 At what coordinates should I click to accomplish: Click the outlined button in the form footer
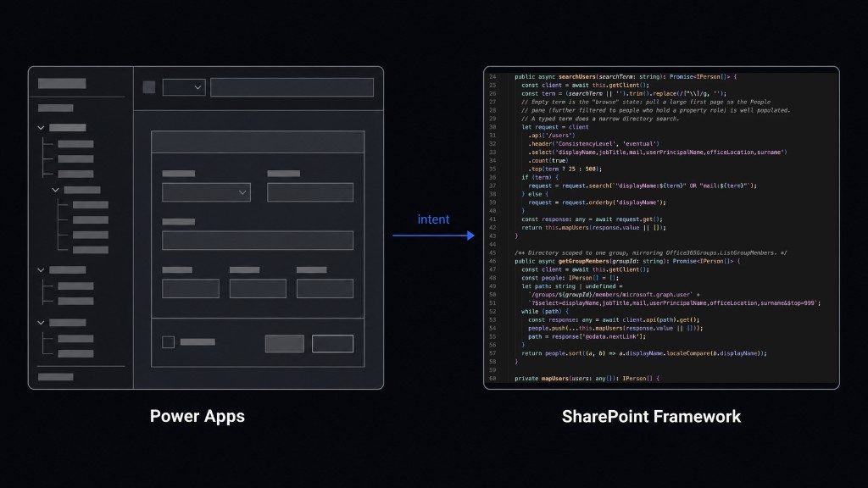332,344
